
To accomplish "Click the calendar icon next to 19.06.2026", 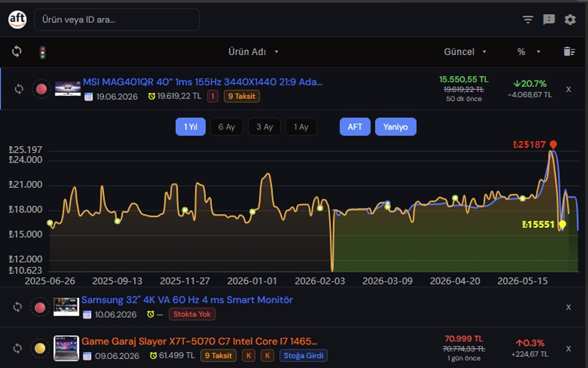I will click(88, 97).
